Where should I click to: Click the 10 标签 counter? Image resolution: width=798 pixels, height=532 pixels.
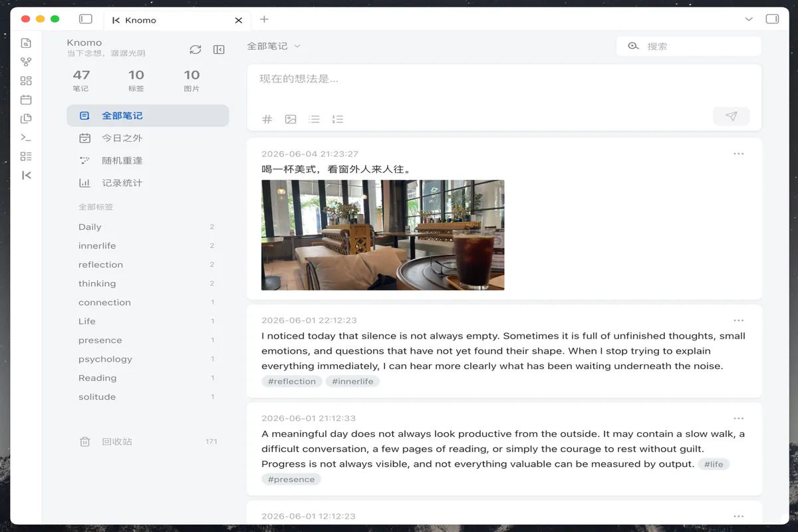136,80
